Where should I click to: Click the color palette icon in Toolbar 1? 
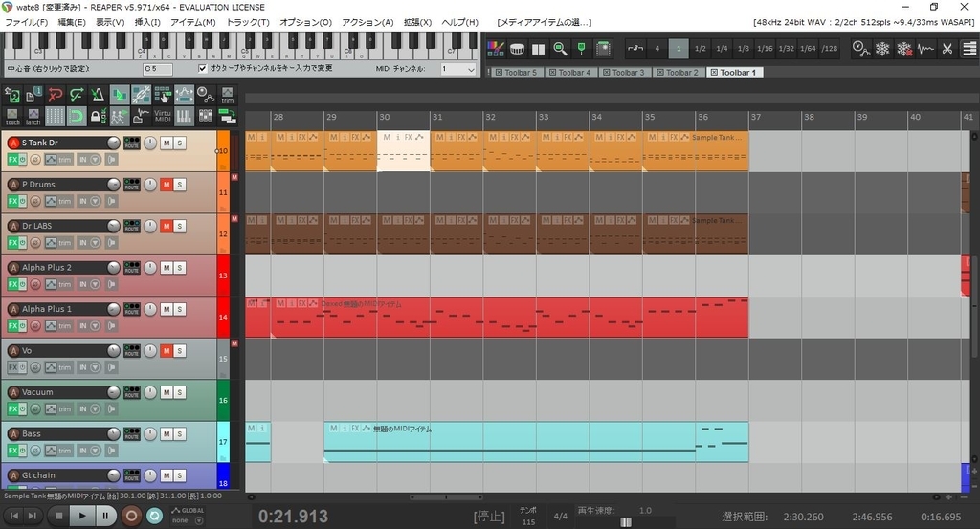[496, 49]
